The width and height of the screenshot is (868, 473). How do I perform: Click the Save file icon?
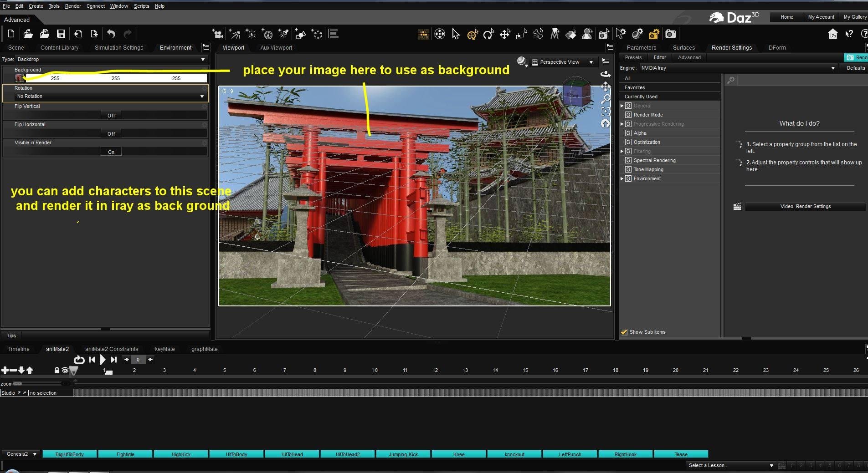click(x=61, y=34)
